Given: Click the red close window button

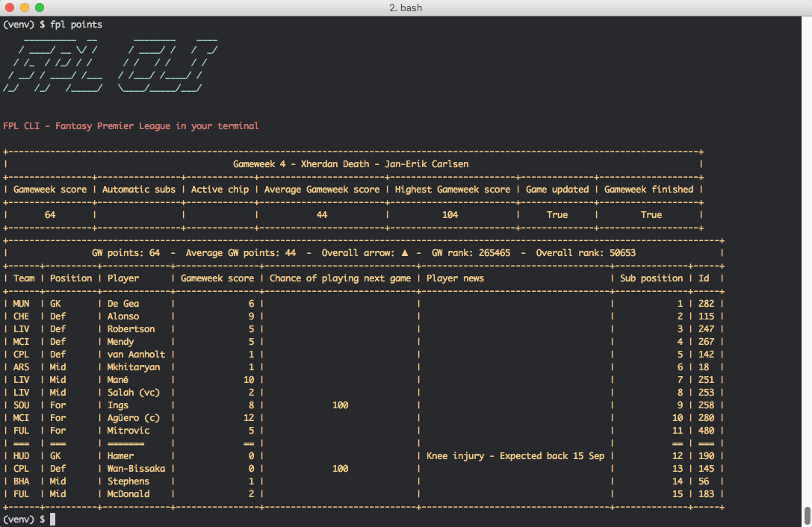Looking at the screenshot, I should [9, 7].
